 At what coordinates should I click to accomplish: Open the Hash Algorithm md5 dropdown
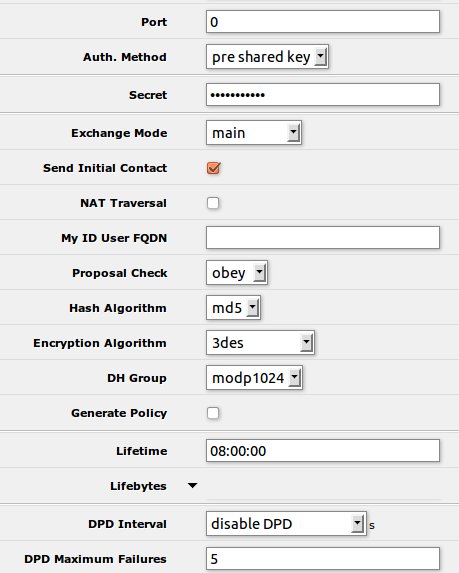click(x=233, y=308)
